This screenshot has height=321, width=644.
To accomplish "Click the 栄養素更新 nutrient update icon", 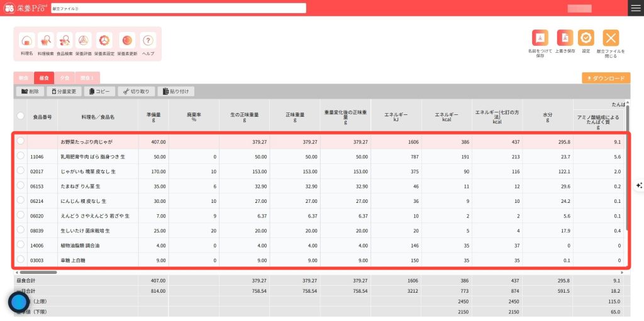I will (127, 41).
